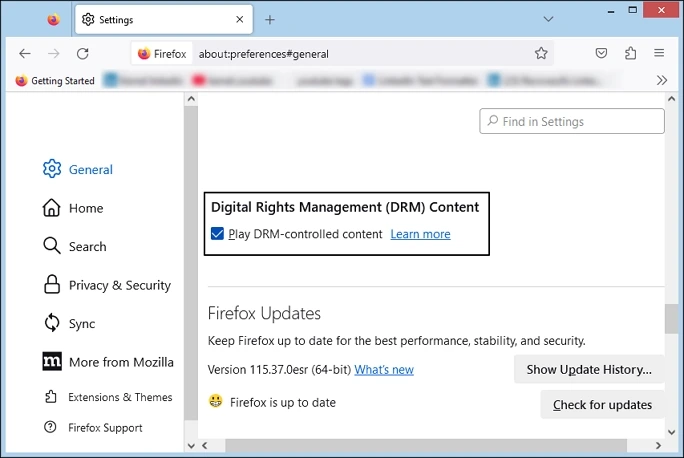
Task: Click the main pane scroll down arrow
Action: [x=671, y=432]
